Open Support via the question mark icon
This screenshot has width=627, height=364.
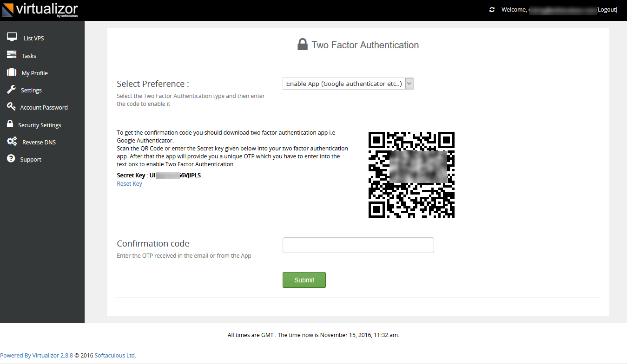[x=12, y=159]
